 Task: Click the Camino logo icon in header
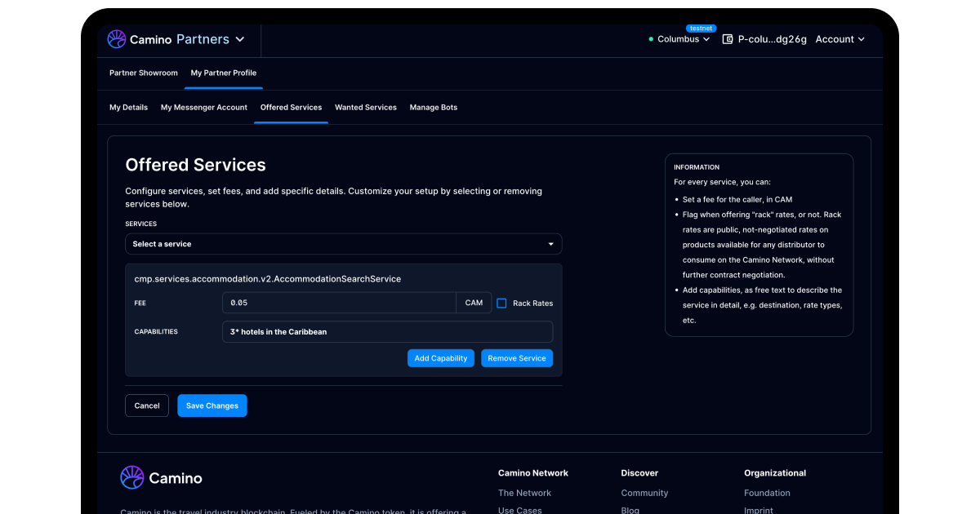[117, 39]
